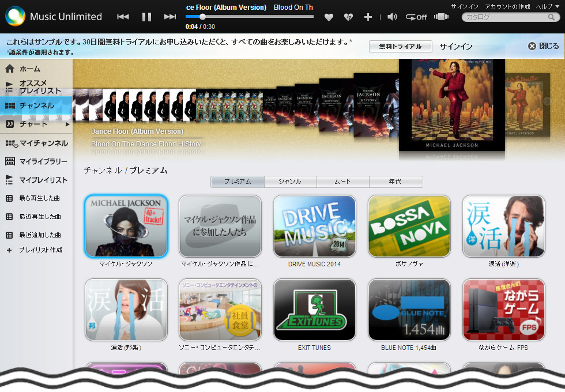Open 最も再生した曲 playlist

tap(36, 198)
